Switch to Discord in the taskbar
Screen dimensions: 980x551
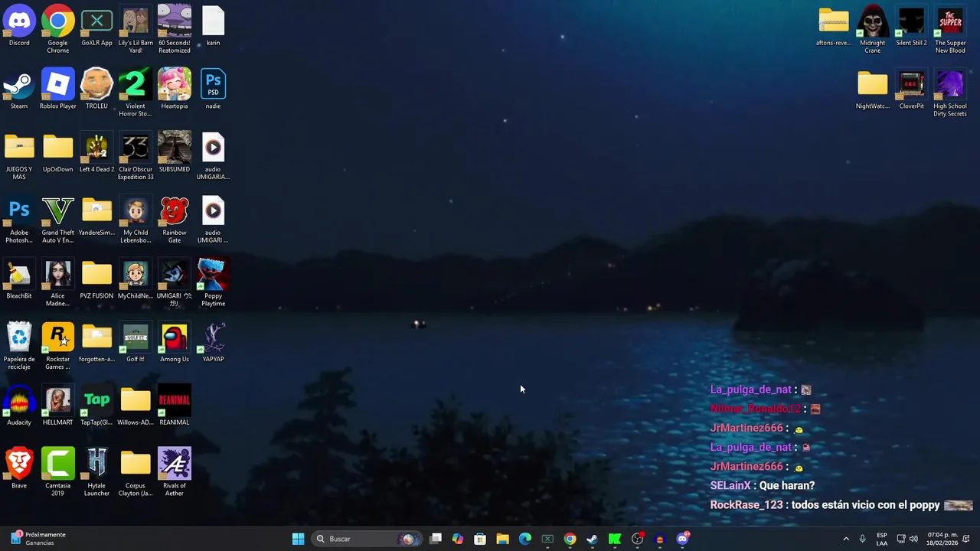(x=682, y=539)
